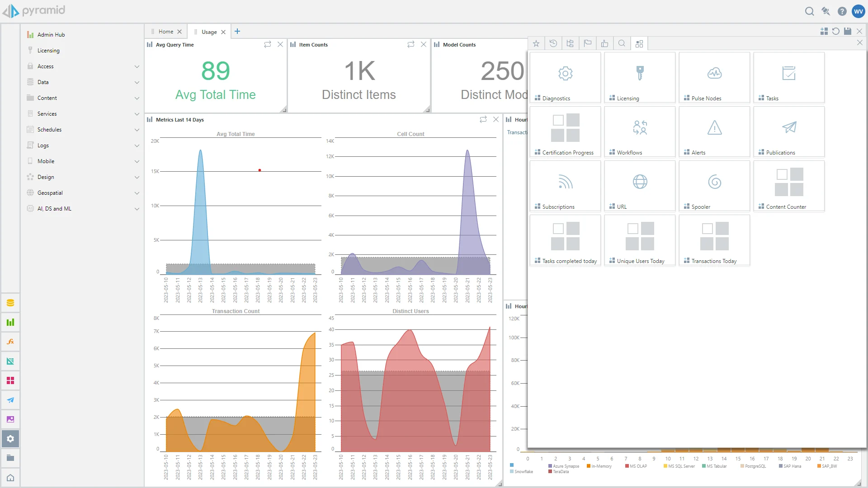868x488 pixels.
Task: Toggle refresh on Item Counts widget
Action: click(411, 44)
